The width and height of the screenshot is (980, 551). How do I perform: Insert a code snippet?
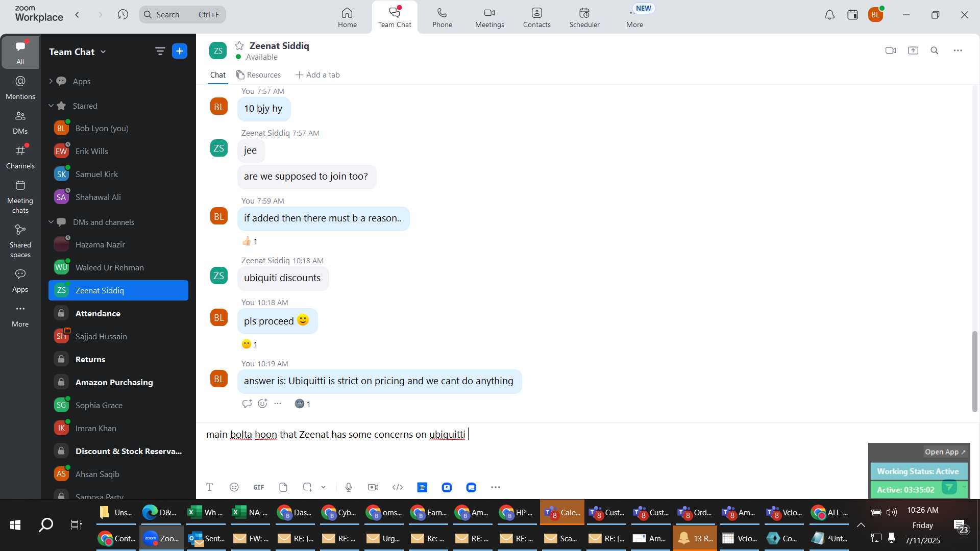[398, 487]
